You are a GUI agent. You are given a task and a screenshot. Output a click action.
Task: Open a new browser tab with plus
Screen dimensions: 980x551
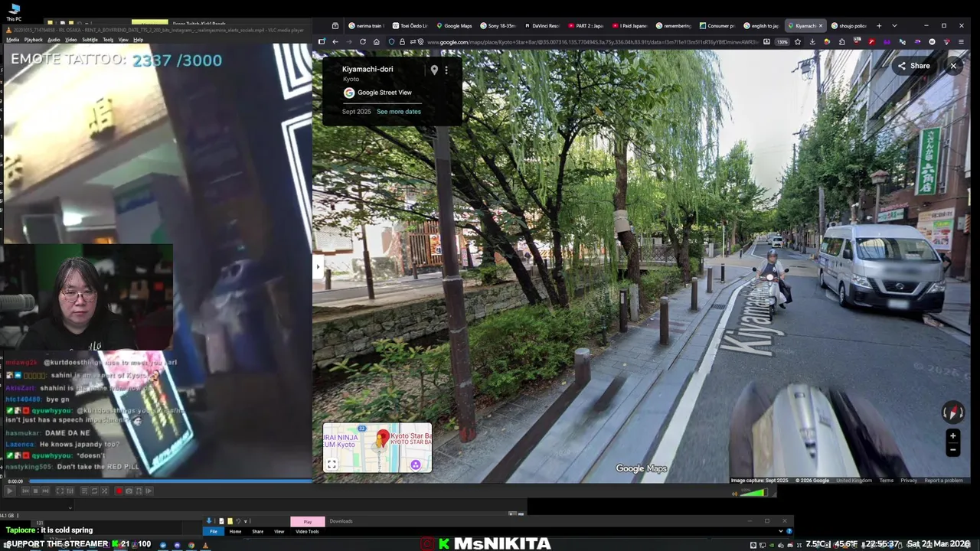(x=879, y=25)
